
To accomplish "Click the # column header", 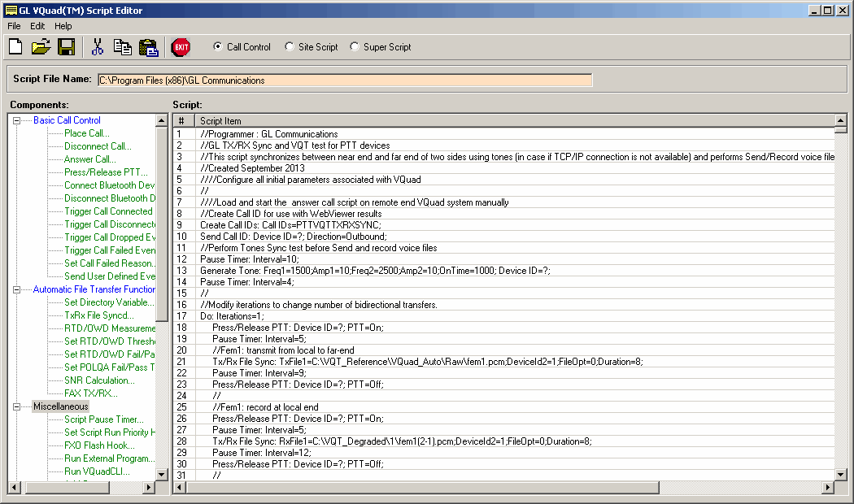I will (x=184, y=121).
